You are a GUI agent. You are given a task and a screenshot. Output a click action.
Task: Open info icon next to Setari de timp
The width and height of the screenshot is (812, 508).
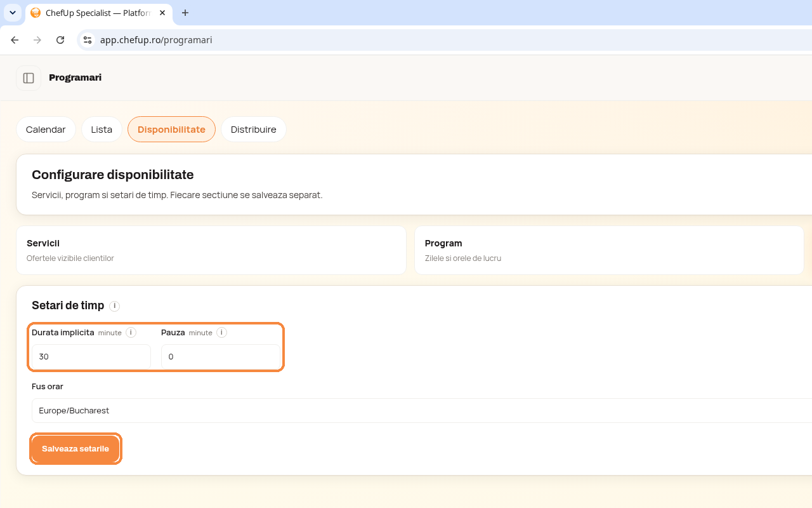click(x=114, y=306)
